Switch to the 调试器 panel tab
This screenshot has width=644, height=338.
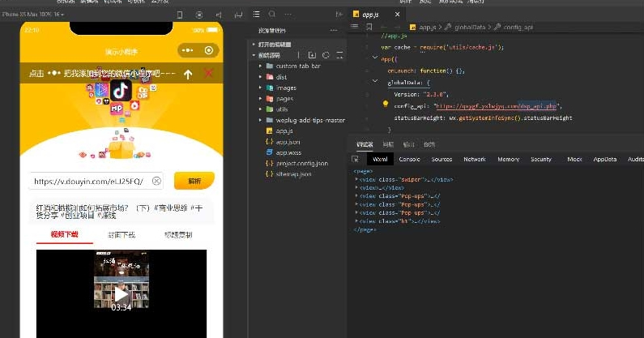click(x=365, y=144)
